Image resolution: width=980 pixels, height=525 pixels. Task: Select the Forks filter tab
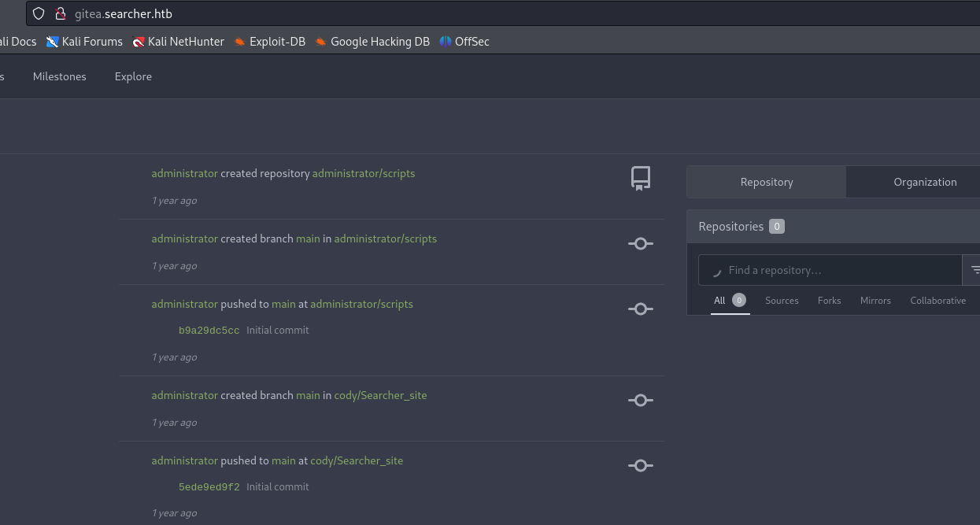click(830, 301)
